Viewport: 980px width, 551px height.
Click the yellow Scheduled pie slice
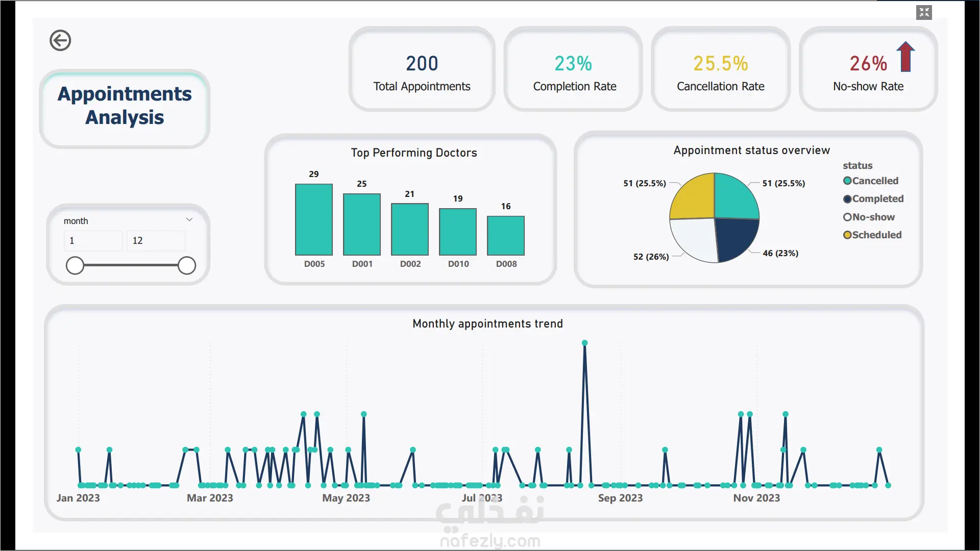click(695, 198)
